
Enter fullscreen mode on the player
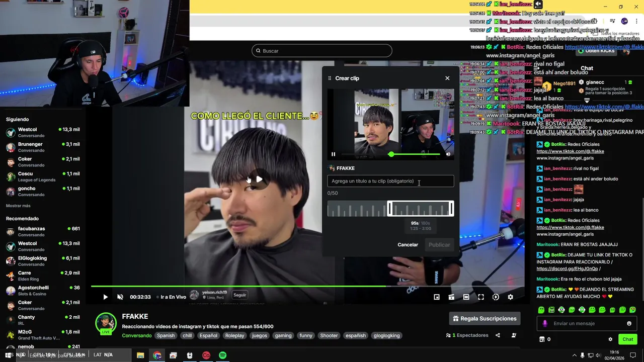481,297
